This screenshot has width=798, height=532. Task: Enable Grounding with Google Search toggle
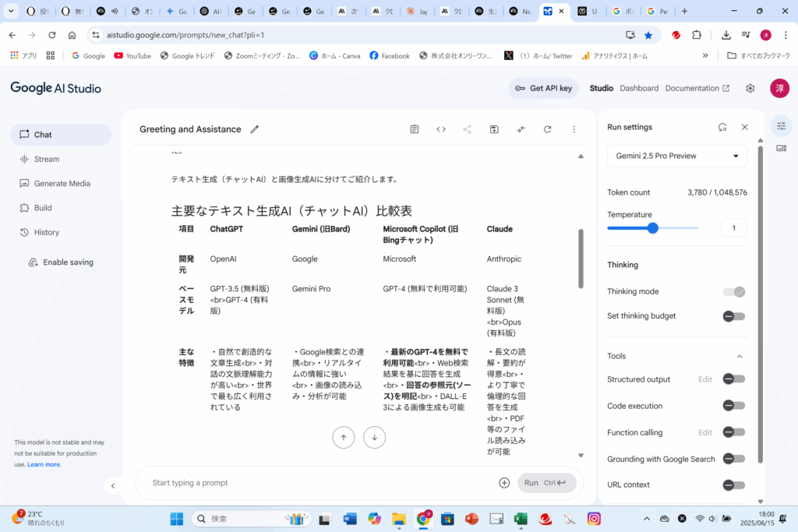(734, 459)
